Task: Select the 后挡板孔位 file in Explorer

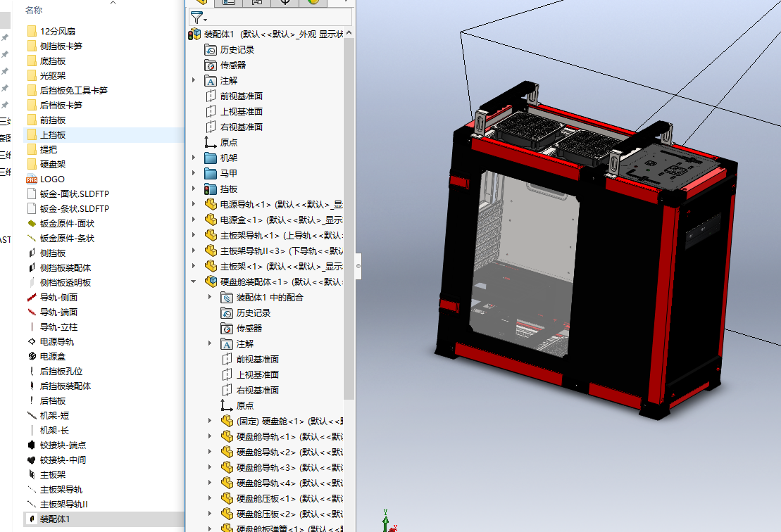Action: (61, 372)
